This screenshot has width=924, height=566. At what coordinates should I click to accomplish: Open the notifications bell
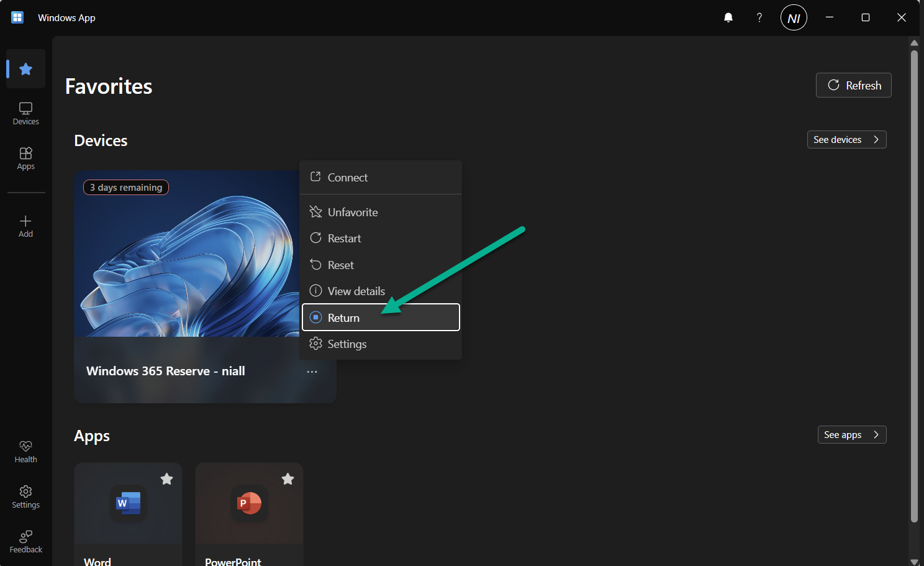tap(728, 17)
